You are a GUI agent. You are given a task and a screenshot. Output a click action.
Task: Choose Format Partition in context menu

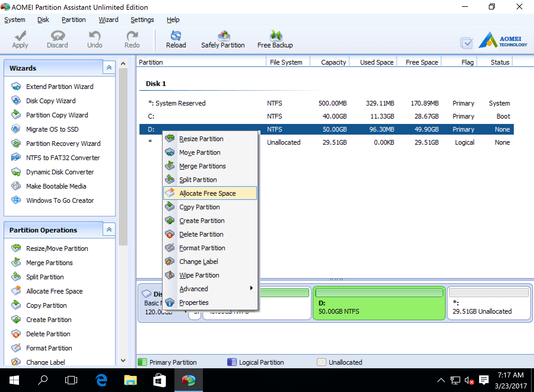point(210,248)
